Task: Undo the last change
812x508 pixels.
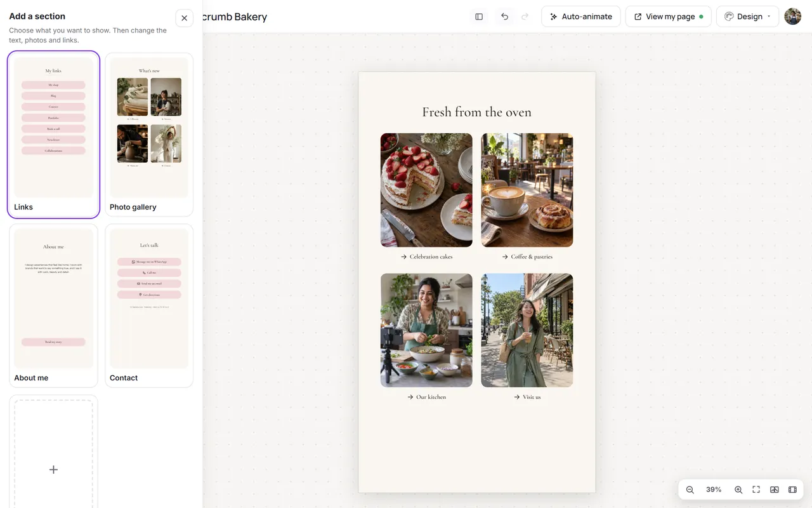Action: [x=504, y=17]
